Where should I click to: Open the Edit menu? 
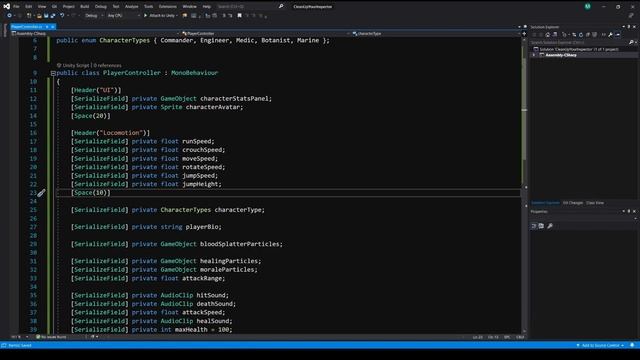pos(29,7)
